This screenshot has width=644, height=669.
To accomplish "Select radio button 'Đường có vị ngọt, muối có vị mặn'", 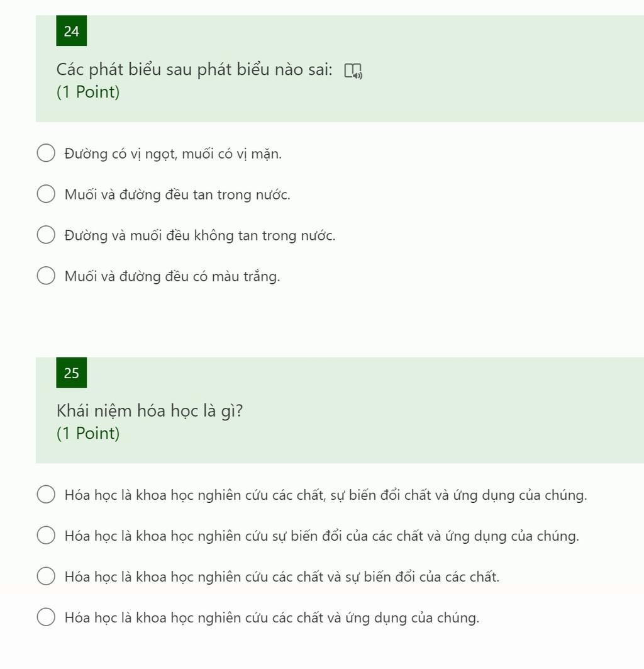I will coord(46,153).
